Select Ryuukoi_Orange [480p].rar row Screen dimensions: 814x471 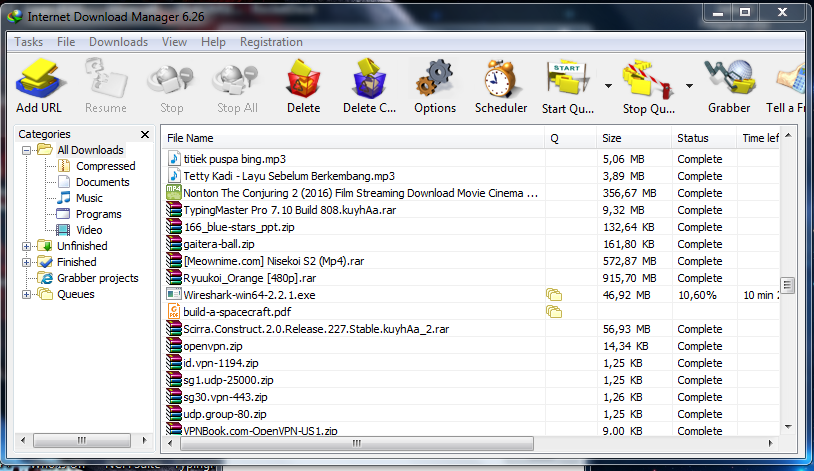point(470,278)
